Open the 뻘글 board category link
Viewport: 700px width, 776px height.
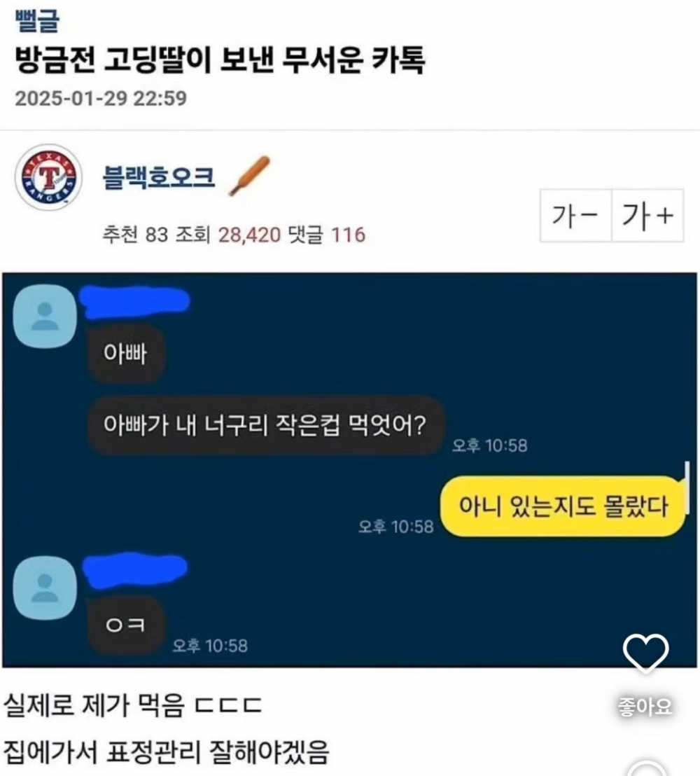click(x=37, y=21)
